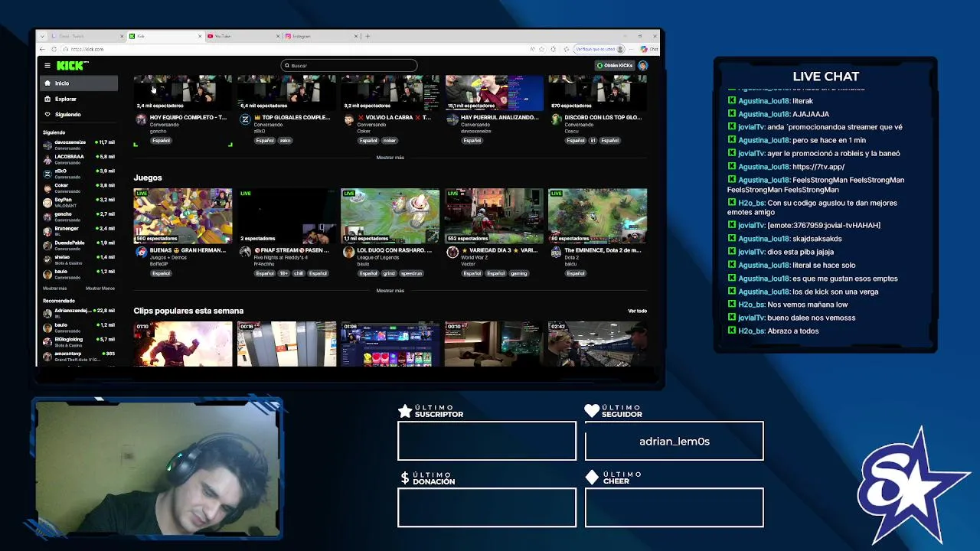
Task: Collapse sidebar list with Mostrar Menos
Action: click(100, 289)
